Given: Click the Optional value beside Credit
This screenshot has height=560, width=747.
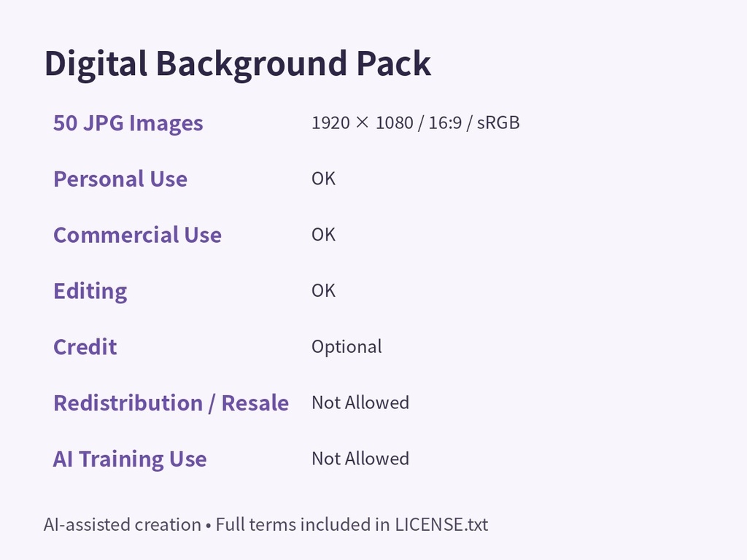Looking at the screenshot, I should 347,347.
